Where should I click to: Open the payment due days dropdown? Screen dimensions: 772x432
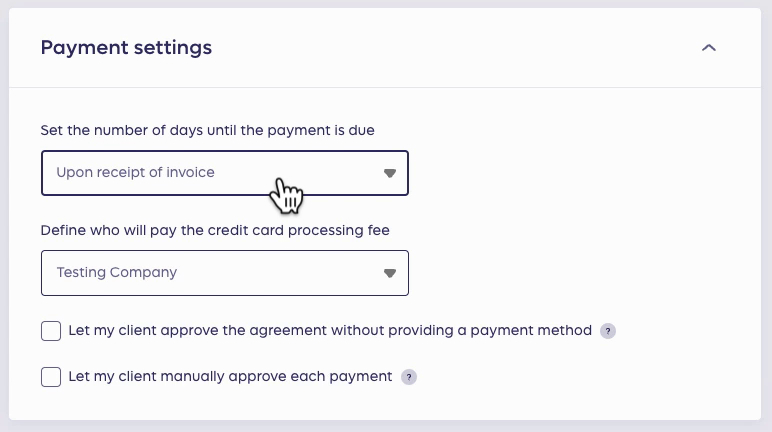225,173
